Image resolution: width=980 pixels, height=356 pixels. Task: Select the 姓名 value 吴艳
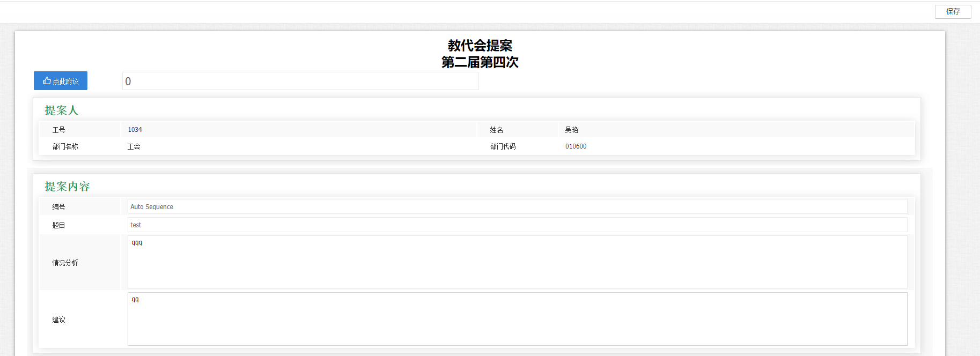tap(571, 130)
